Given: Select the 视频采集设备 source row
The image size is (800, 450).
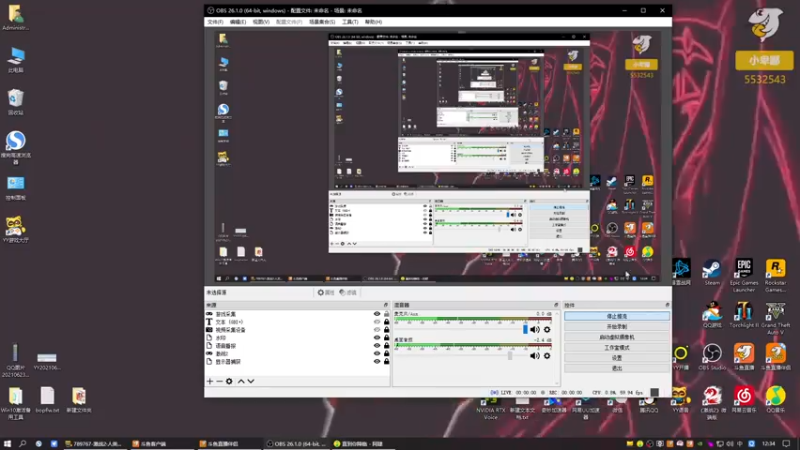Looking at the screenshot, I should (x=297, y=330).
